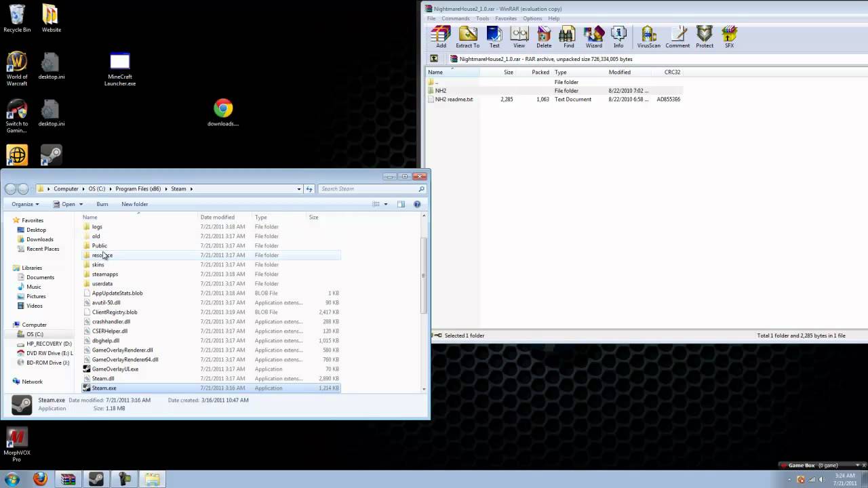Click the Windows Start button
This screenshot has width=868, height=488.
pyautogui.click(x=12, y=479)
